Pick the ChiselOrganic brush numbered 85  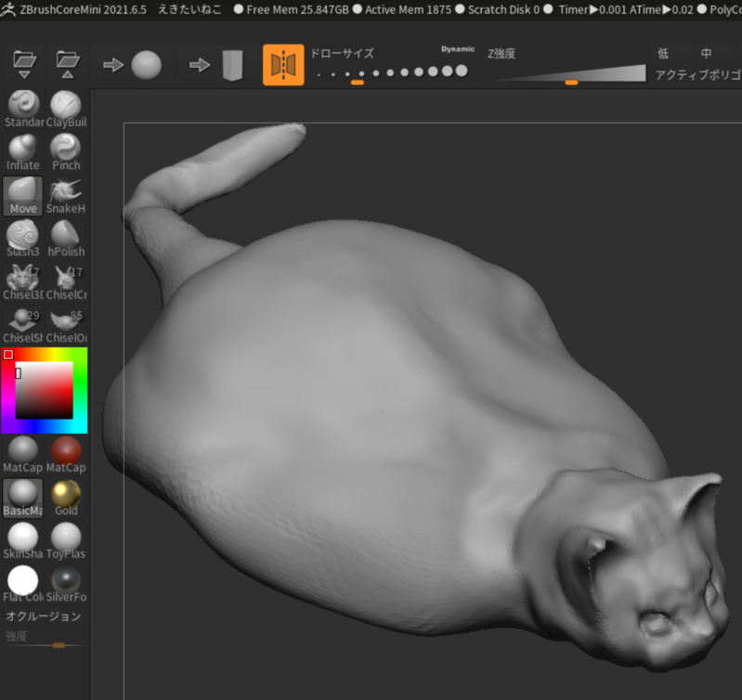pos(66,325)
